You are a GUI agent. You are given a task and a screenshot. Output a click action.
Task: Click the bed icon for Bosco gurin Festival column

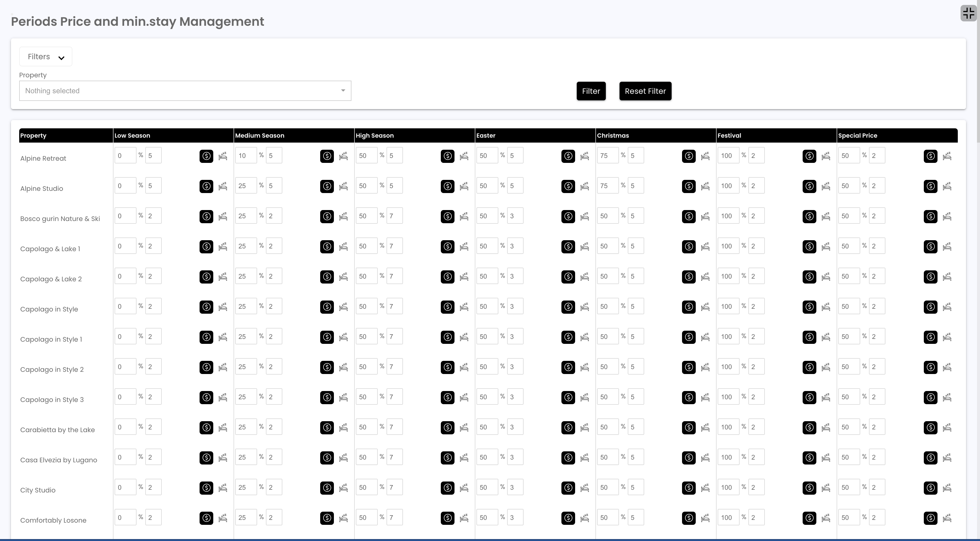[826, 216]
